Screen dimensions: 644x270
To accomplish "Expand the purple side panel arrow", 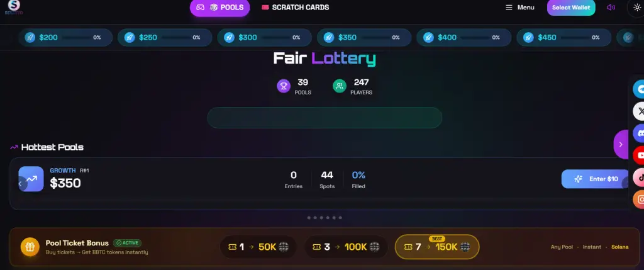I will [x=621, y=144].
